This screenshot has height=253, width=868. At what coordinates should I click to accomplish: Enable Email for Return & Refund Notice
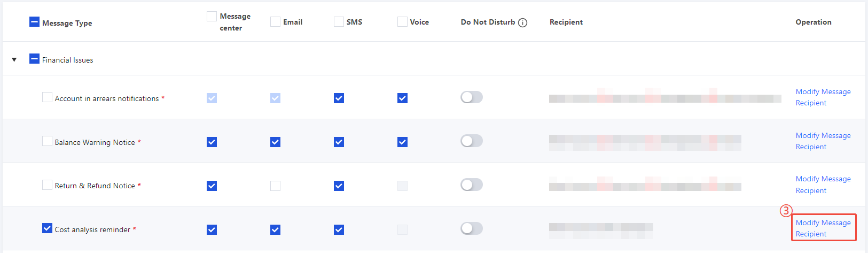pyautogui.click(x=275, y=186)
